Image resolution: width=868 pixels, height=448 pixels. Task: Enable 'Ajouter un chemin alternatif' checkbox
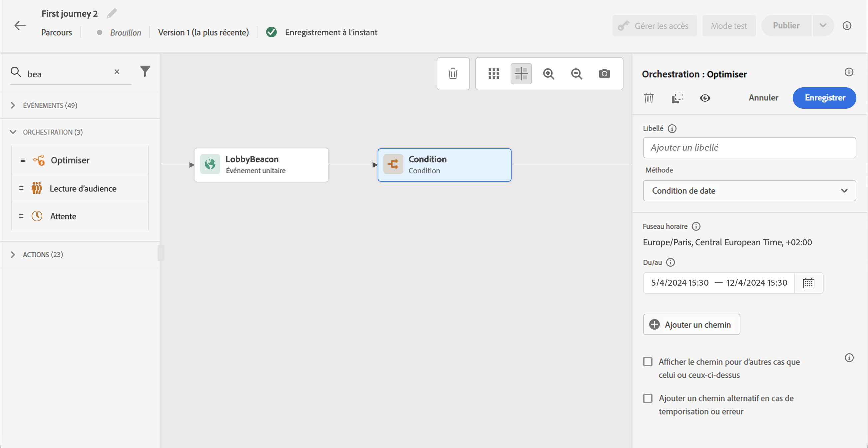[x=648, y=398]
